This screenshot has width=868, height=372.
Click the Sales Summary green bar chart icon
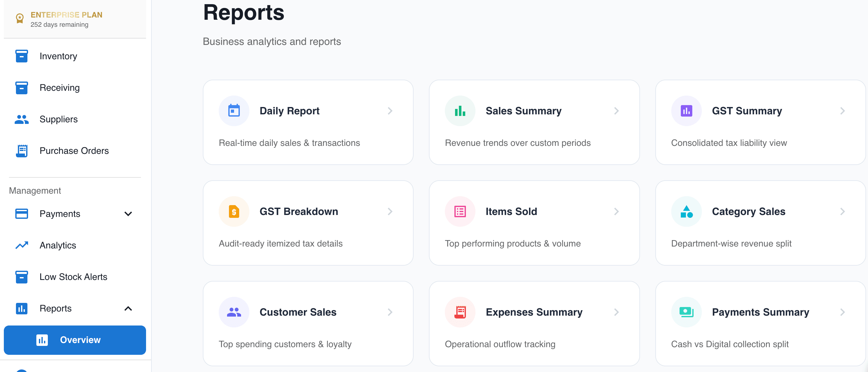point(460,111)
